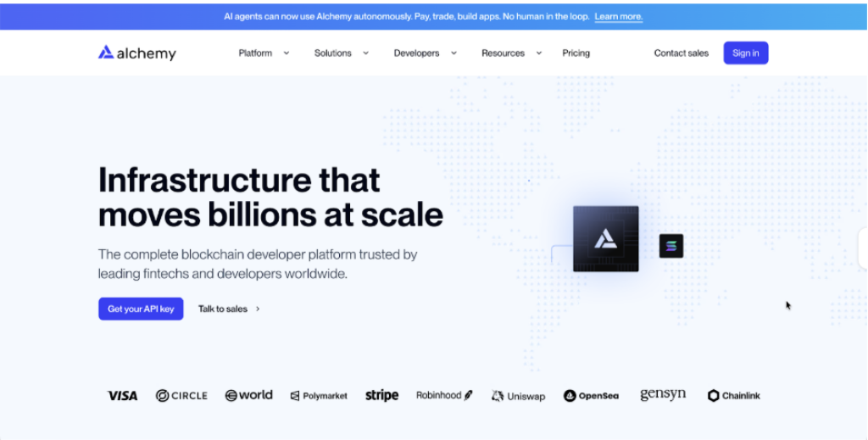The image size is (868, 440).
Task: Click the Chainlink logo
Action: [x=734, y=396]
